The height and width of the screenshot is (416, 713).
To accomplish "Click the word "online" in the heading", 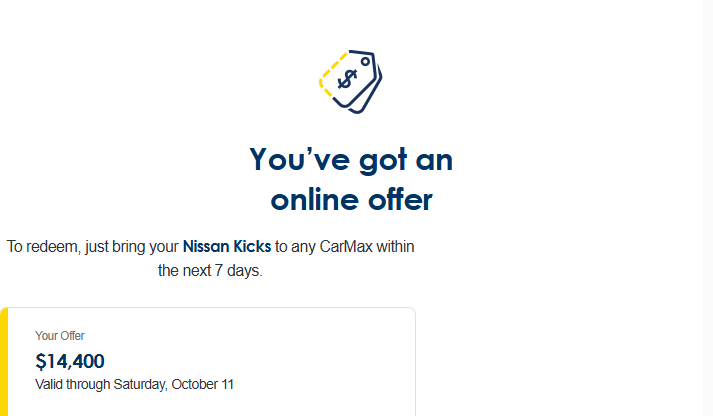I will click(x=308, y=199).
